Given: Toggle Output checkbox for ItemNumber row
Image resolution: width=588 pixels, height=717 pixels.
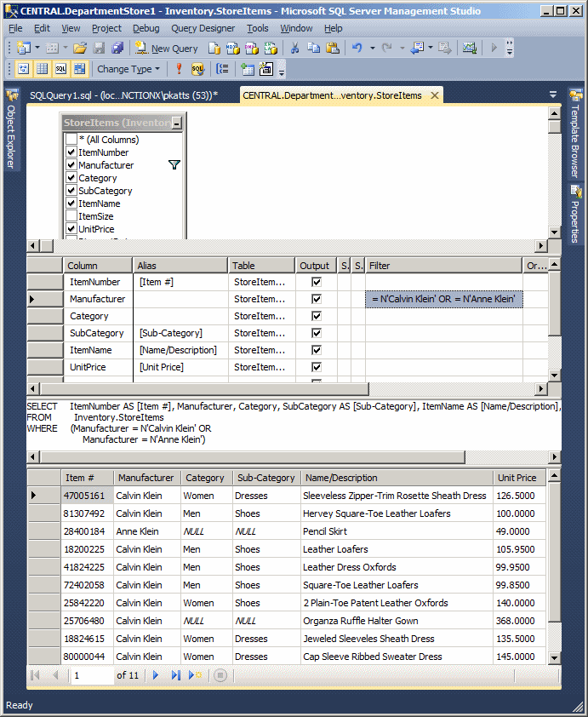Looking at the screenshot, I should tap(317, 282).
